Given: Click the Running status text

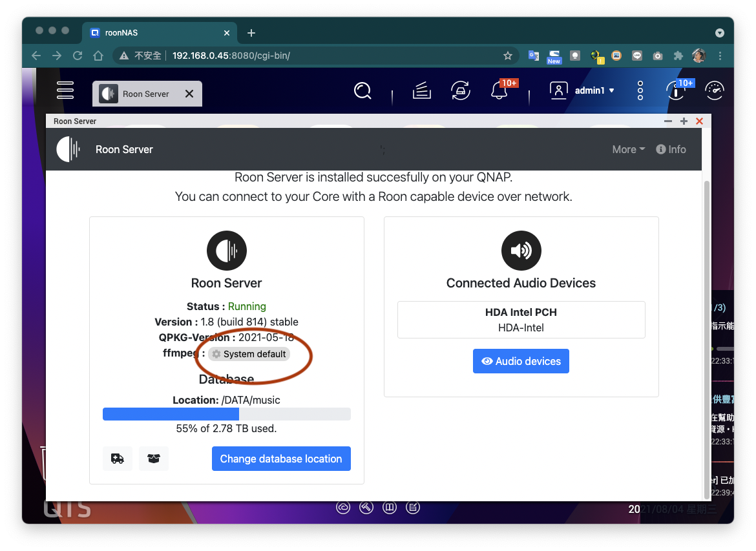Looking at the screenshot, I should coord(247,306).
